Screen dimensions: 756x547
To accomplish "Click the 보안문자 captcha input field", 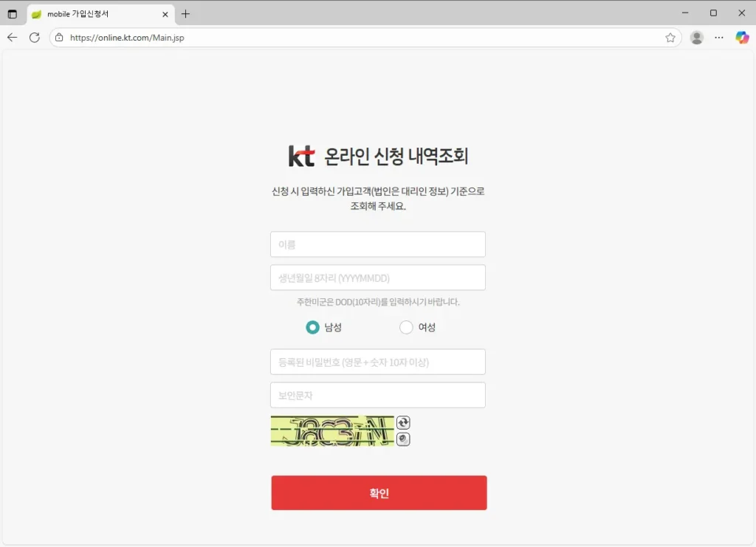I will pyautogui.click(x=377, y=395).
